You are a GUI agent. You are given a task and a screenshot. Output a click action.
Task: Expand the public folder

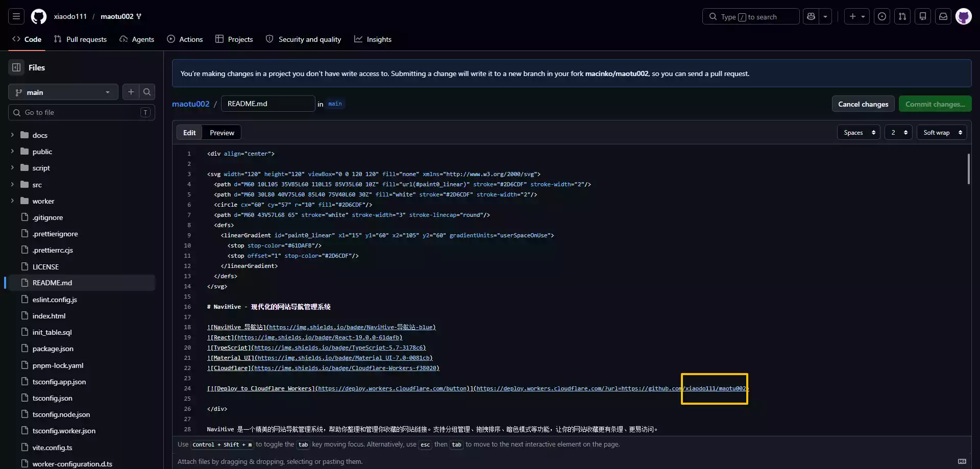(12, 152)
